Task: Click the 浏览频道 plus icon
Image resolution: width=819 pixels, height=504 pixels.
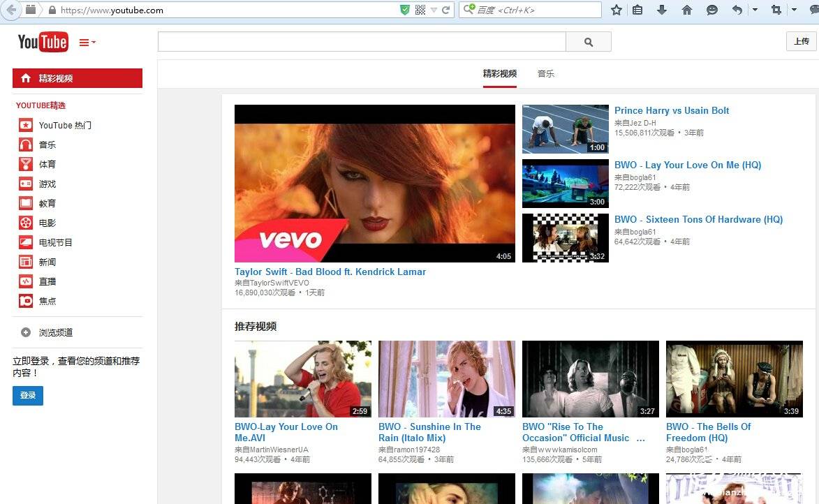Action: 26,332
